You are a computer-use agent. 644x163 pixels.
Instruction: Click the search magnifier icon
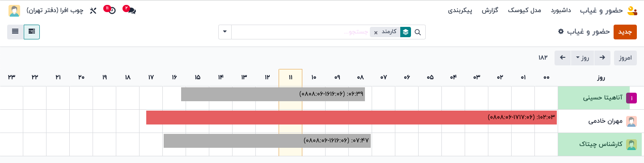pyautogui.click(x=418, y=32)
